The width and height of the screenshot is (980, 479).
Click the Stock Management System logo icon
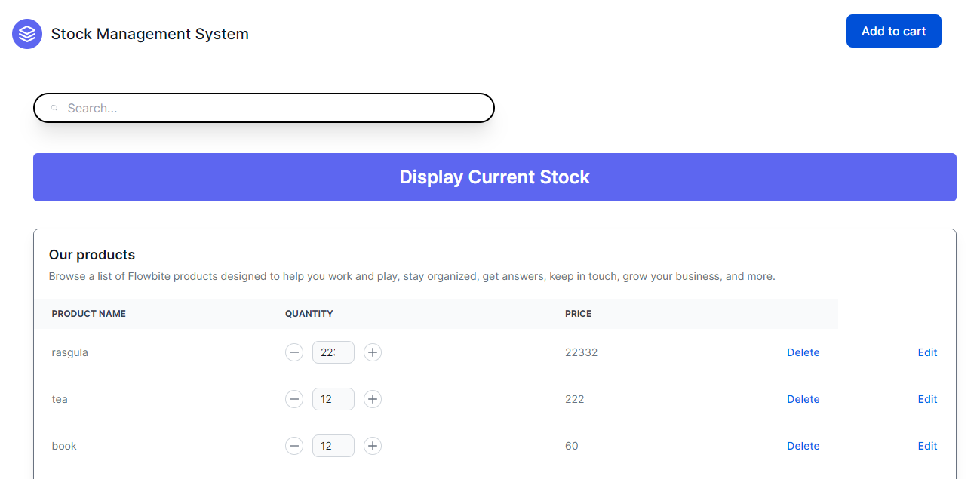click(x=27, y=34)
